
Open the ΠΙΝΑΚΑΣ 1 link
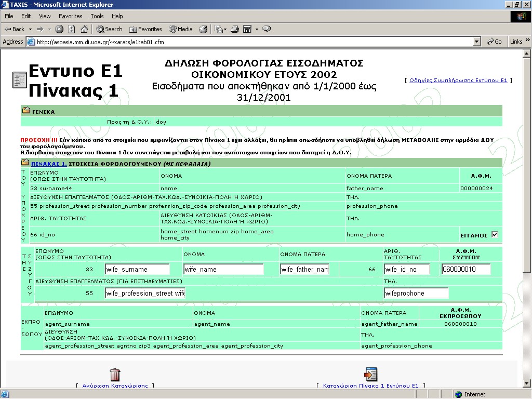(x=49, y=164)
